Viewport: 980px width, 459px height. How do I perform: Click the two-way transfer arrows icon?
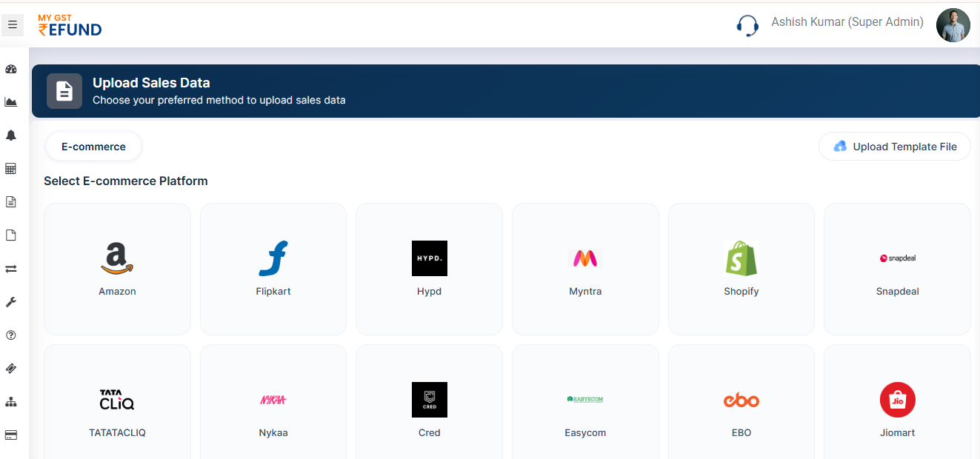point(11,268)
